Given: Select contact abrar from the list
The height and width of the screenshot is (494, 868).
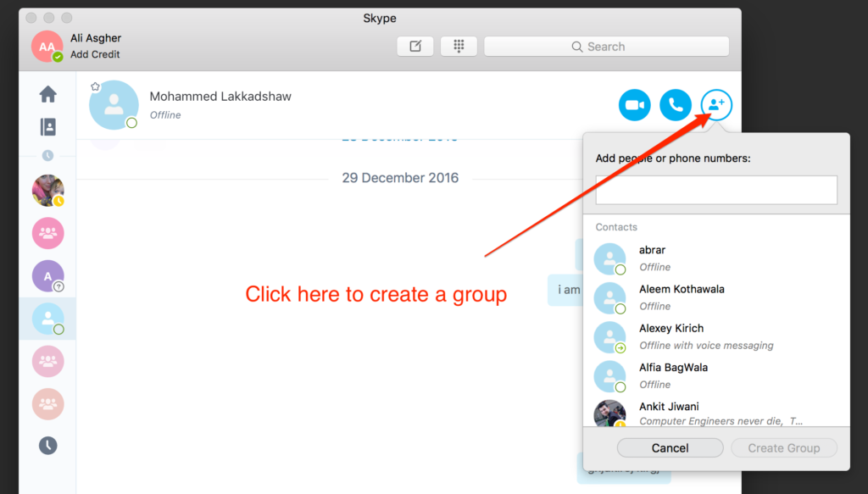Looking at the screenshot, I should [716, 258].
